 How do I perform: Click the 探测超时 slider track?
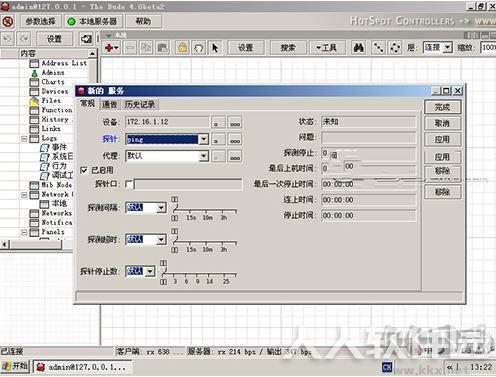coord(205,242)
